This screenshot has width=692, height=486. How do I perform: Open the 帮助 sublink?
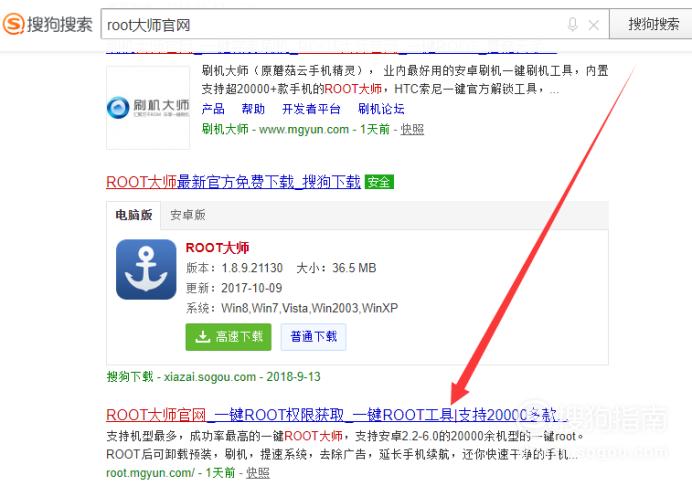pos(253,109)
